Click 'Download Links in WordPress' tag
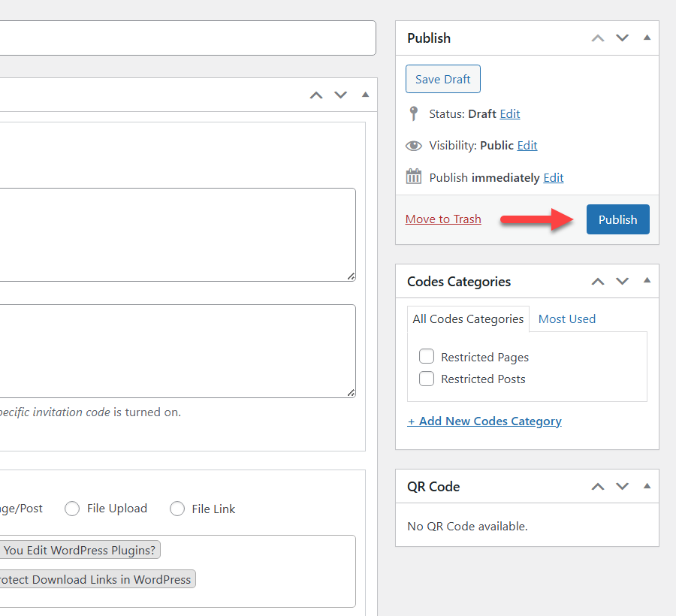676x616 pixels. click(x=98, y=579)
